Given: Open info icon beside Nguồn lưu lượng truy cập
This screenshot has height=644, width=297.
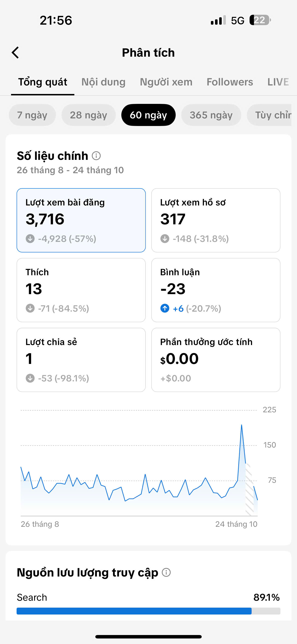Looking at the screenshot, I should coord(166,572).
